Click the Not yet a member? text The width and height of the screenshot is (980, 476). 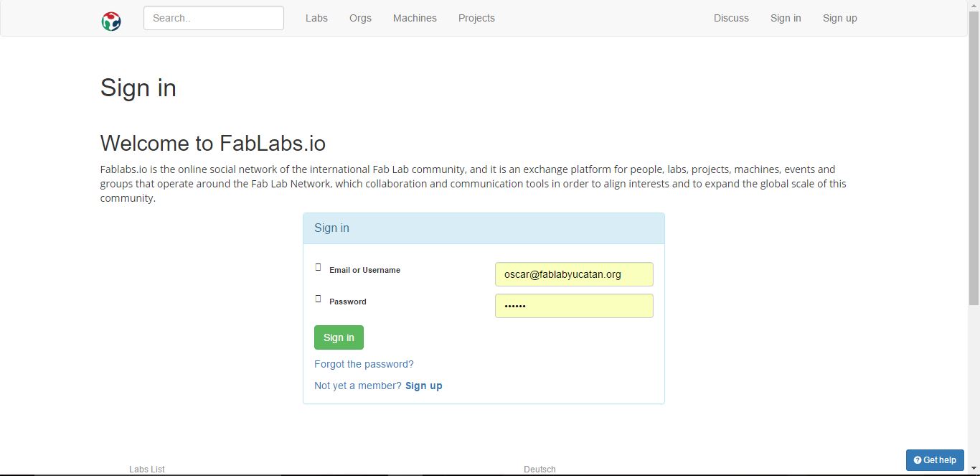pos(358,386)
